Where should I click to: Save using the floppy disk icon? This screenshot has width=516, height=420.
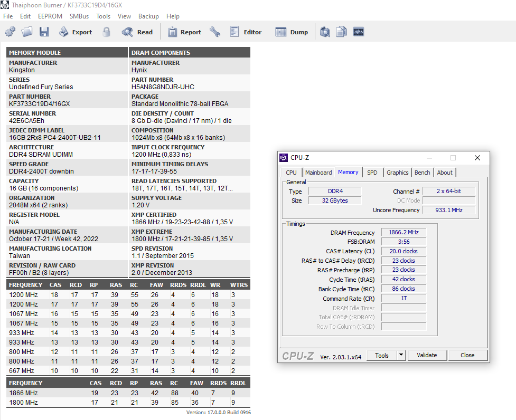tap(44, 32)
